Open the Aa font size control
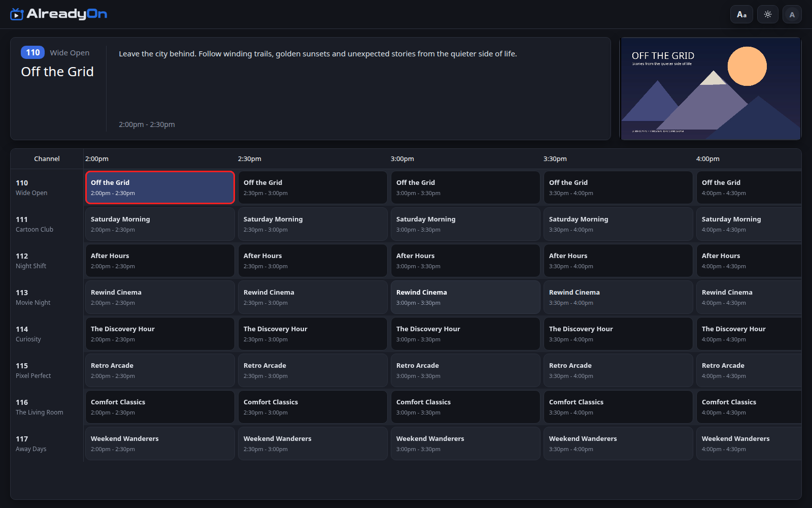 tap(741, 14)
